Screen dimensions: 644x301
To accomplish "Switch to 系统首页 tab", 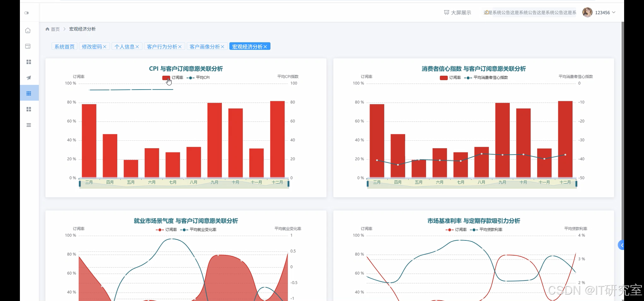I will [64, 46].
